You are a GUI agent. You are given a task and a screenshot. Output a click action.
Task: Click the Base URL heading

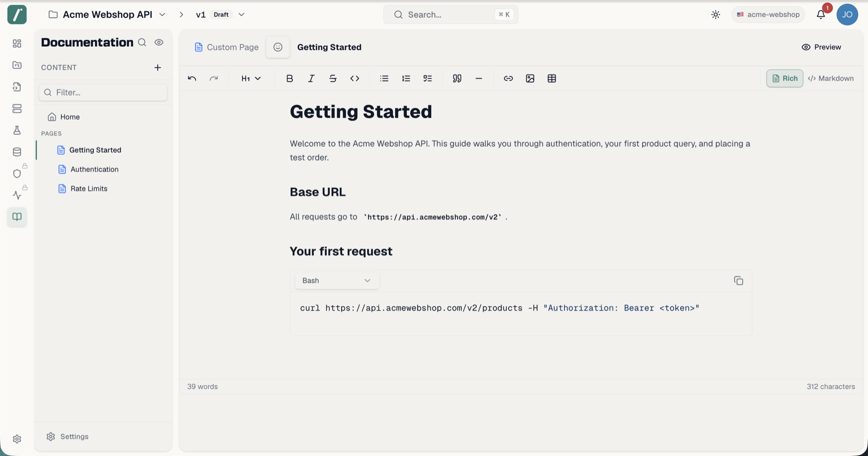point(317,192)
